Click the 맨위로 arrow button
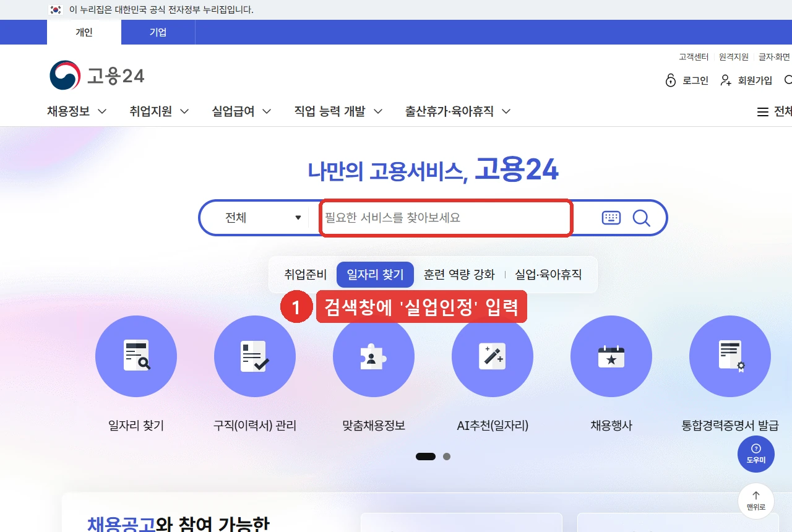The width and height of the screenshot is (792, 532). click(x=756, y=501)
